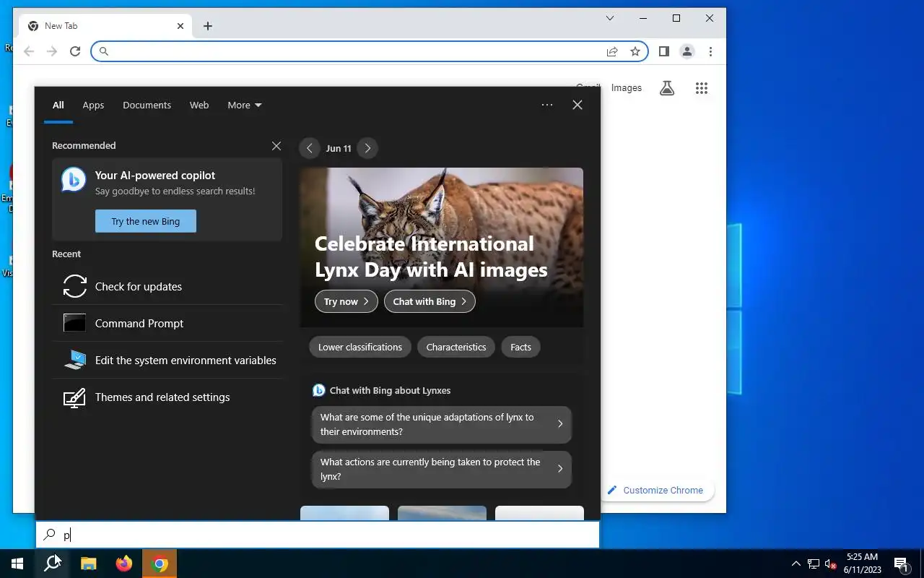The height and width of the screenshot is (578, 924).
Task: Select Characteristics chip
Action: (x=456, y=347)
